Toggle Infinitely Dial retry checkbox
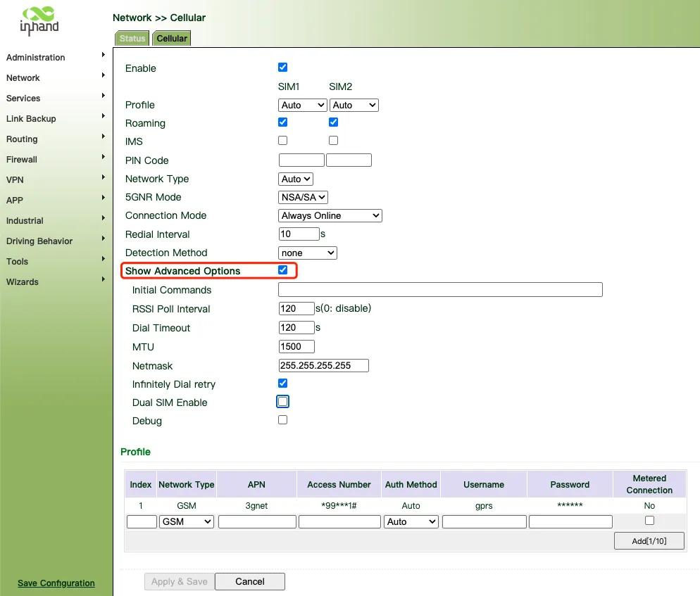700x596 pixels. 282,383
